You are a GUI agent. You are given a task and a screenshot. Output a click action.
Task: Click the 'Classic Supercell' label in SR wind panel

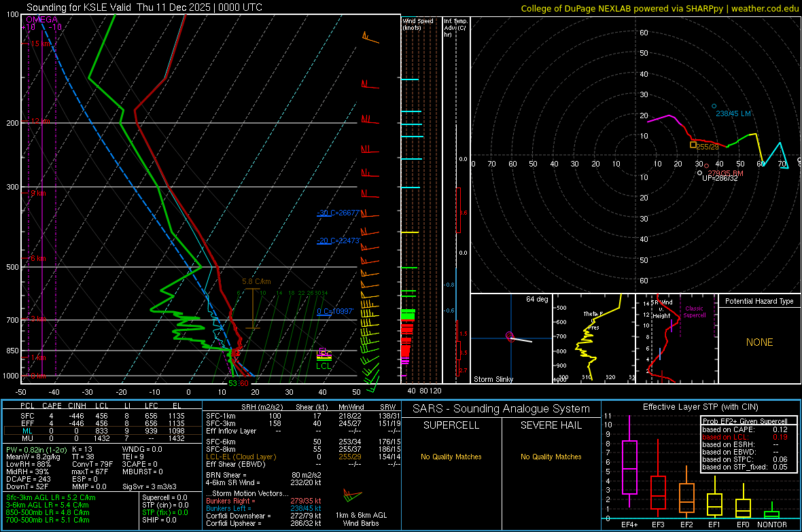[694, 312]
